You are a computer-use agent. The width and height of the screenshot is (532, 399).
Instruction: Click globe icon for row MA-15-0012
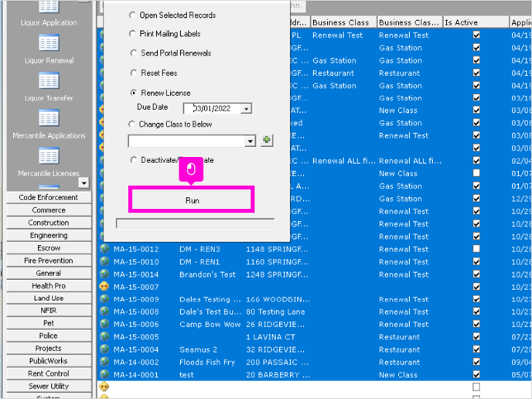[104, 249]
